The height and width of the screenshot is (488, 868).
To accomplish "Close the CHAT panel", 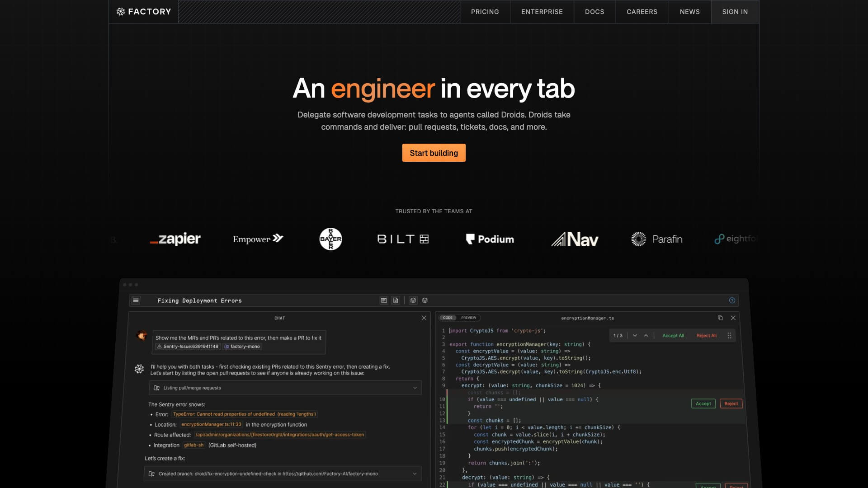I will [424, 318].
